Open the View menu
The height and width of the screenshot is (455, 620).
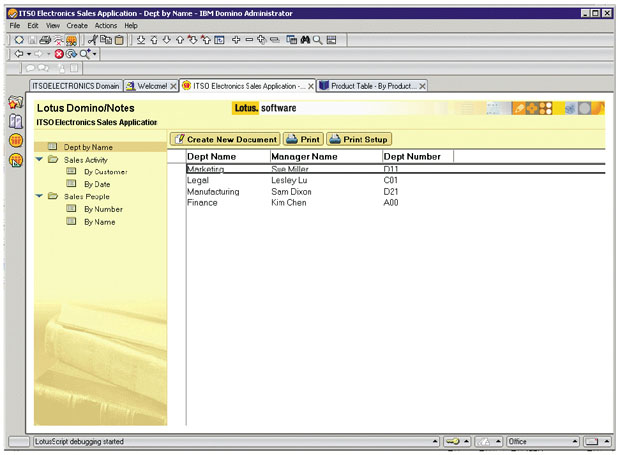[x=53, y=26]
